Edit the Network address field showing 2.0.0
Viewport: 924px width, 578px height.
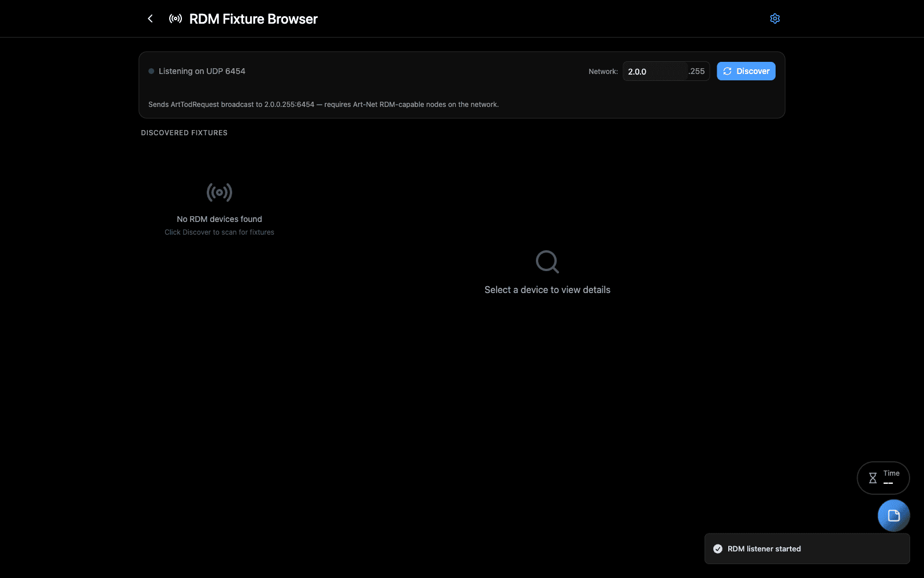coord(655,72)
